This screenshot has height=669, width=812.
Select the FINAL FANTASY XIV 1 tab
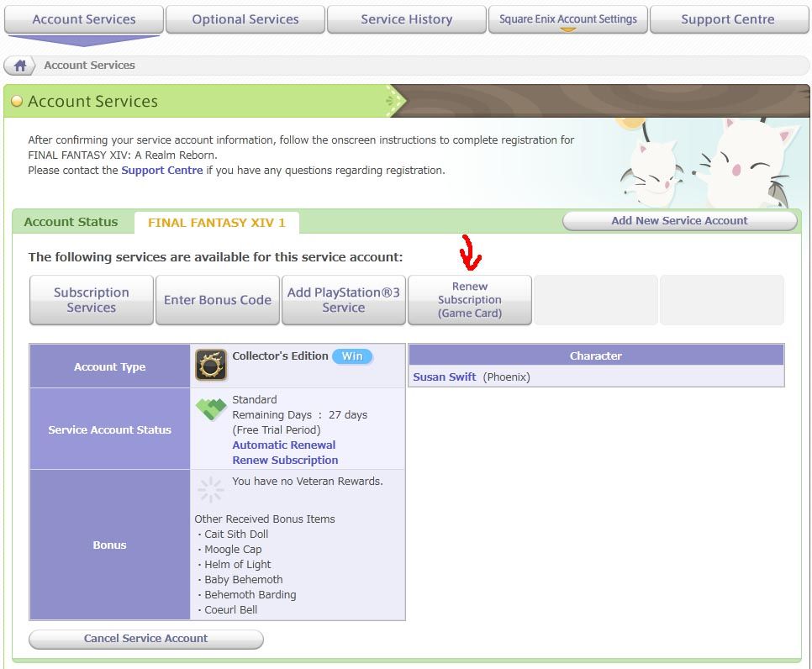tap(217, 223)
